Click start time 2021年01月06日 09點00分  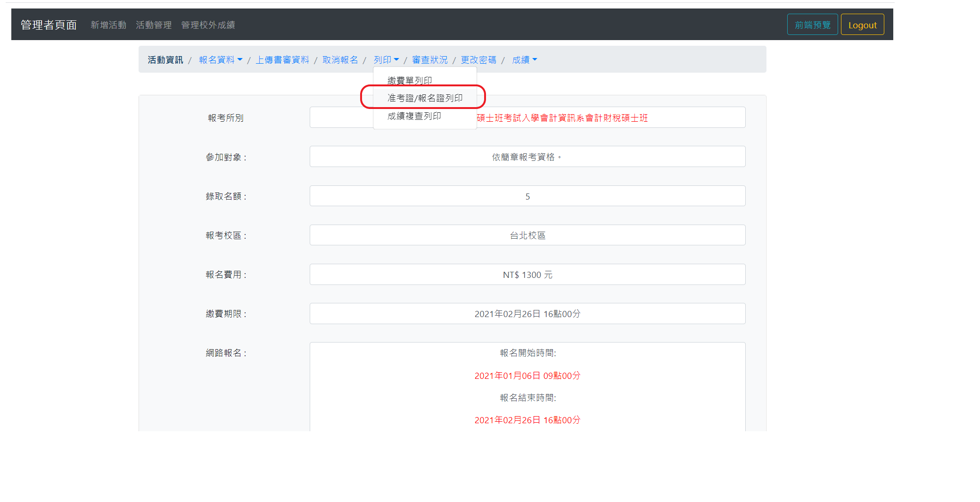(x=527, y=376)
